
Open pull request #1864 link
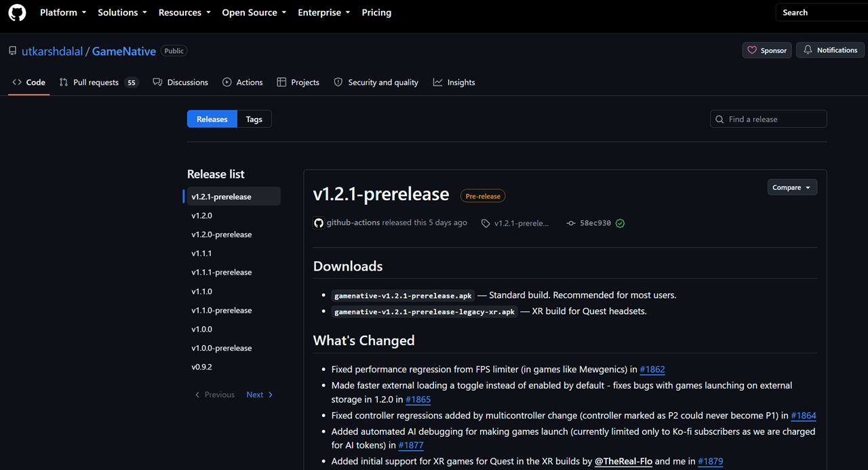804,416
